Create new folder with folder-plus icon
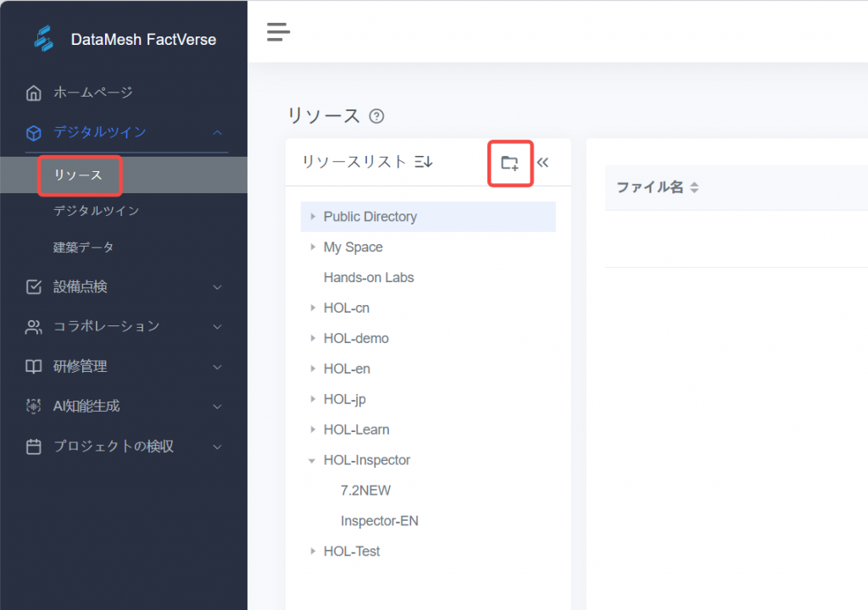 tap(509, 163)
